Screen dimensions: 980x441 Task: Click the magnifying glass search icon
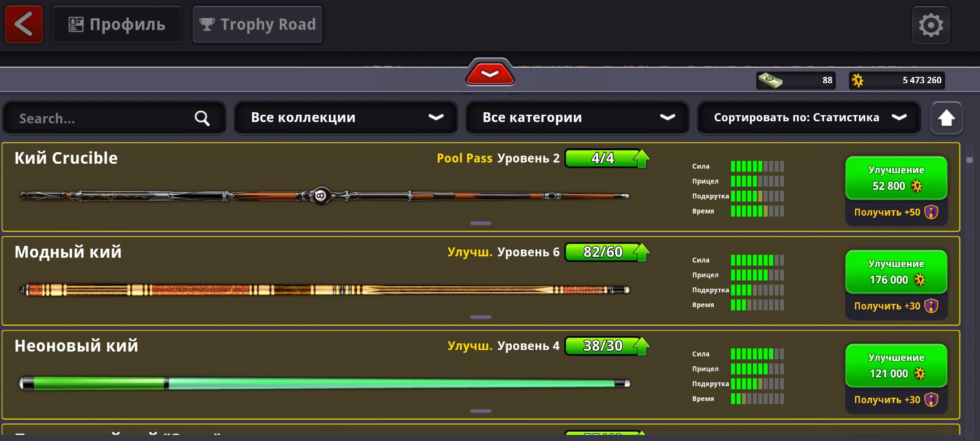[202, 118]
